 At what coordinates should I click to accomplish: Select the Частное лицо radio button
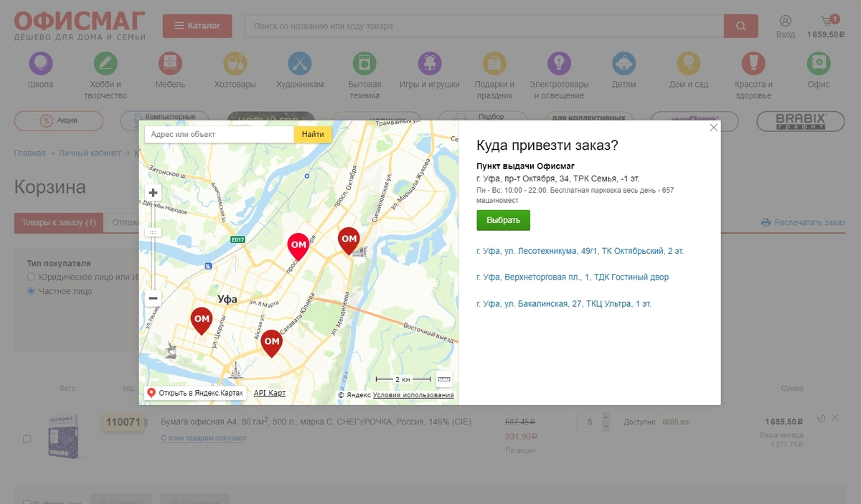click(31, 291)
